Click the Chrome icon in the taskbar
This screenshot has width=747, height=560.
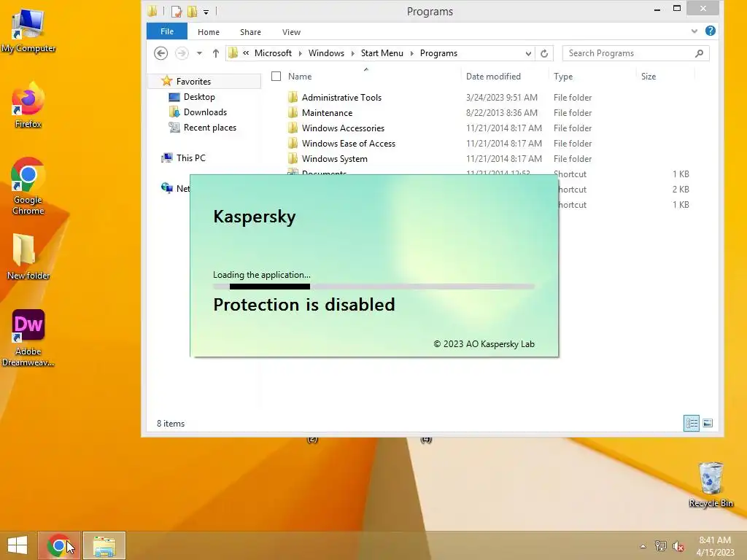click(59, 545)
